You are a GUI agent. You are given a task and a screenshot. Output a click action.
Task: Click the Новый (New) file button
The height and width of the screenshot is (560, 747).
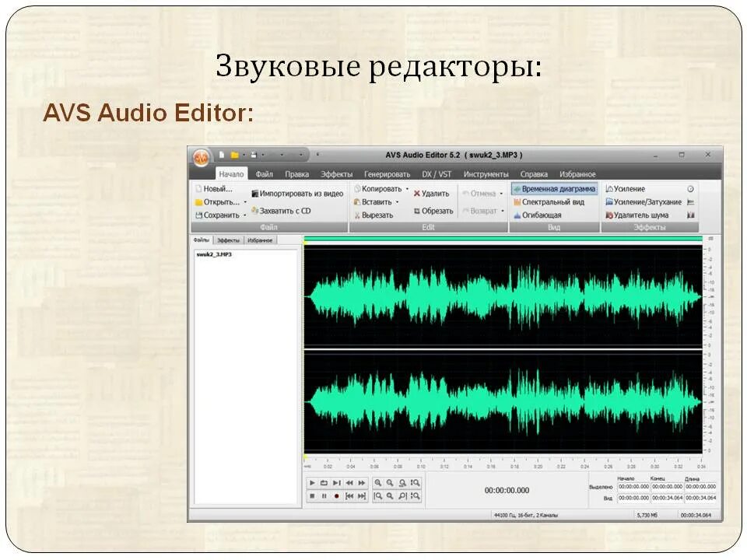tap(214, 188)
